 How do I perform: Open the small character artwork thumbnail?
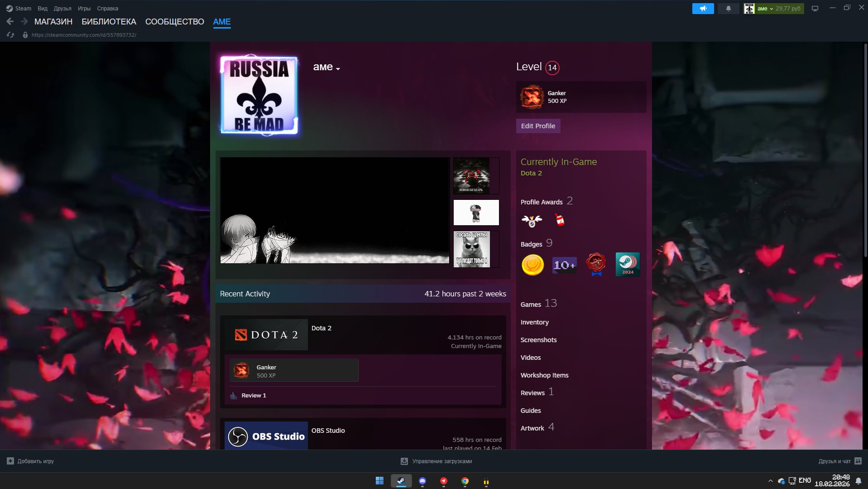pos(476,213)
